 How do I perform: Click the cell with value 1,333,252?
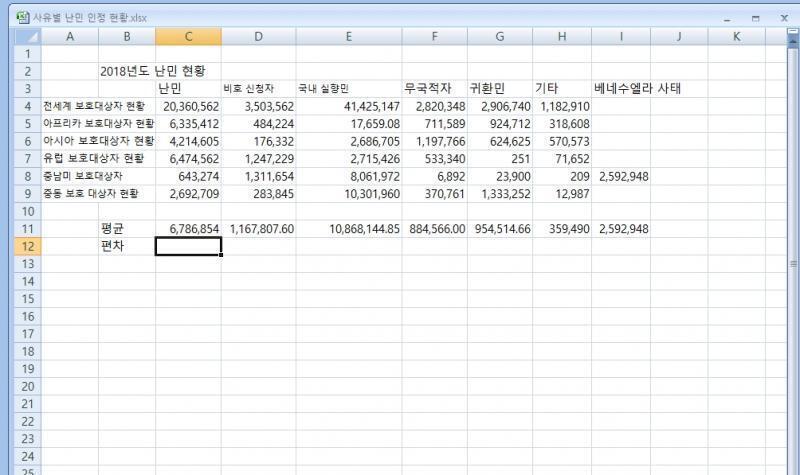coord(499,193)
